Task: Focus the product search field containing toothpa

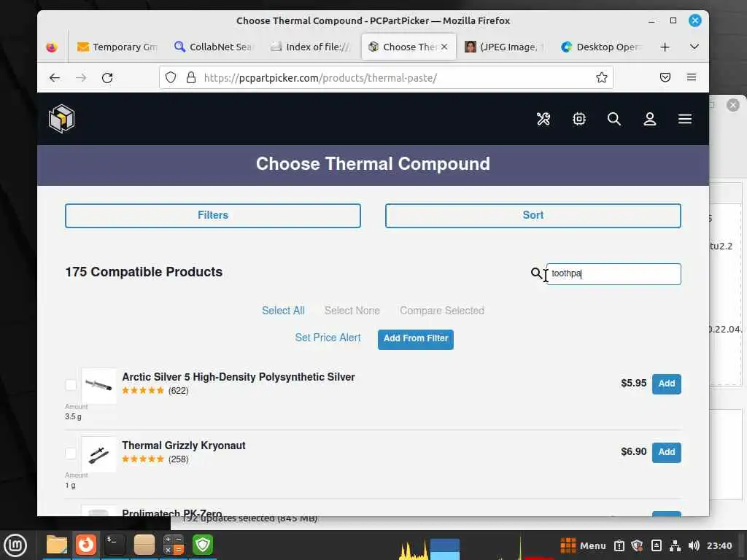Action: 614,274
